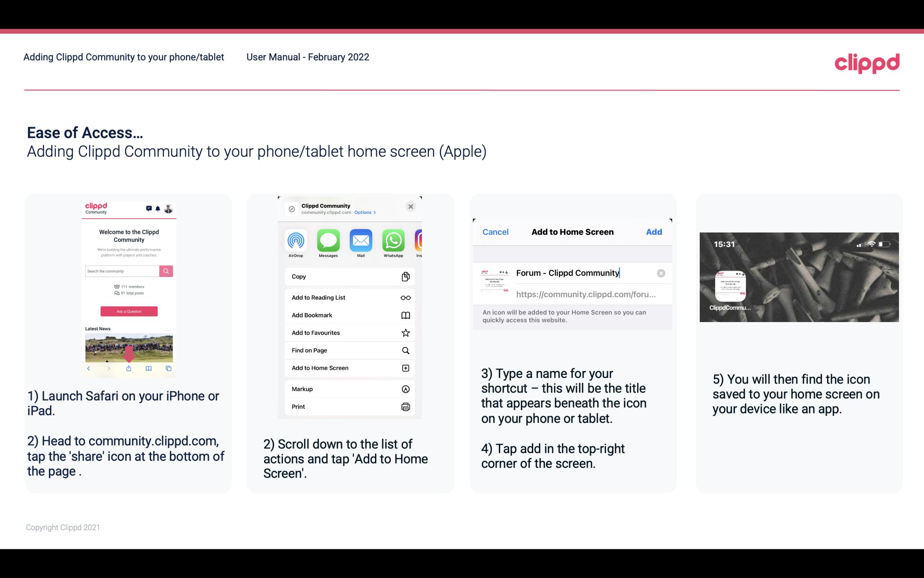Click the clear icon on name field
This screenshot has height=578, width=924.
pyautogui.click(x=661, y=273)
